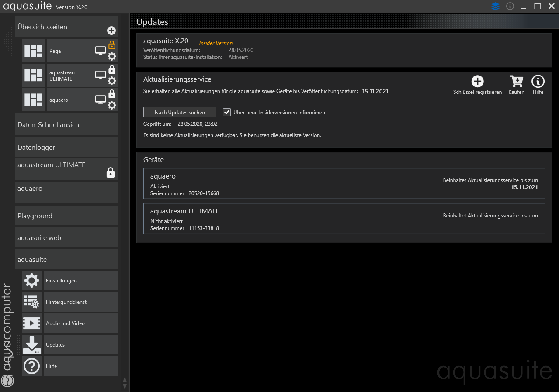Toggle Insiderversionen notification checkbox
Image resolution: width=559 pixels, height=392 pixels.
227,112
